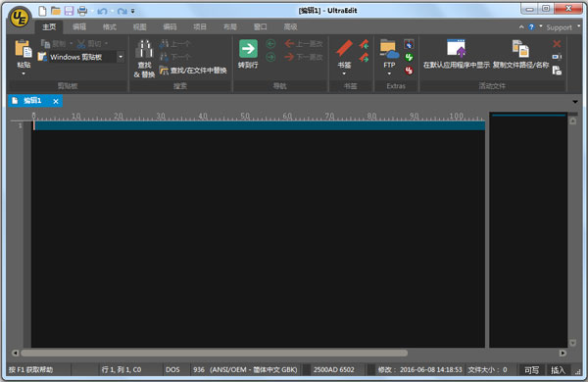The width and height of the screenshot is (588, 382).
Task: Open Find/Replace in Files (查找/在文件中替换)
Action: click(193, 71)
